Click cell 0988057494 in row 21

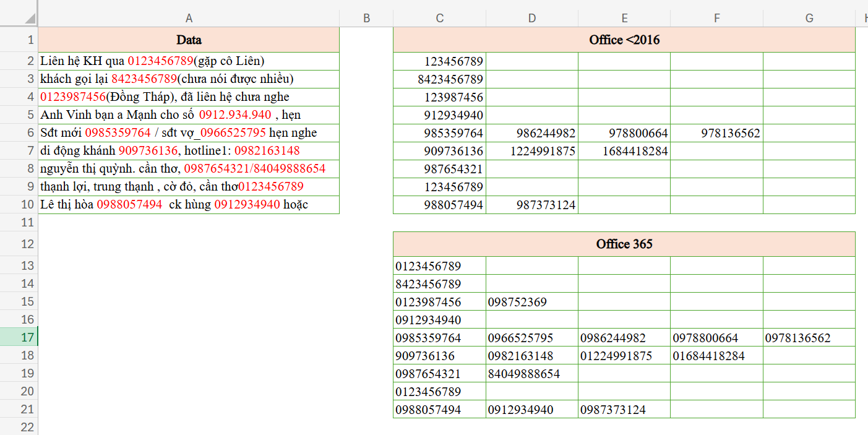coord(440,410)
